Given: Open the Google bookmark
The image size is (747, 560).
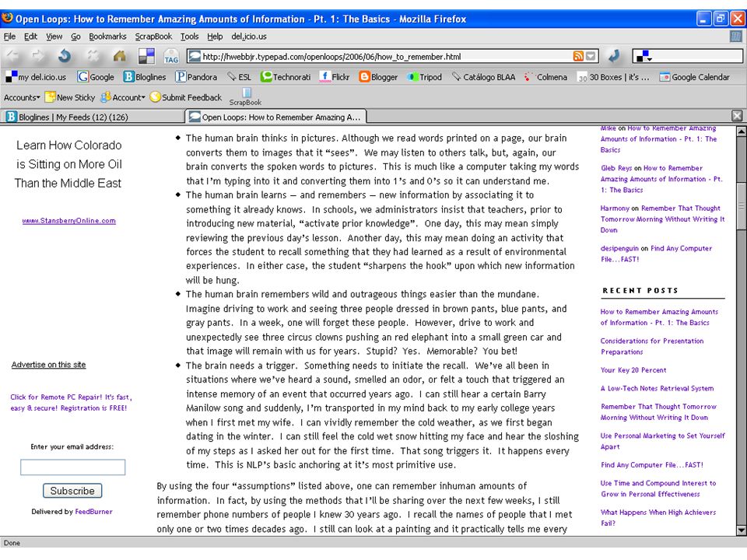Looking at the screenshot, I should tap(96, 77).
